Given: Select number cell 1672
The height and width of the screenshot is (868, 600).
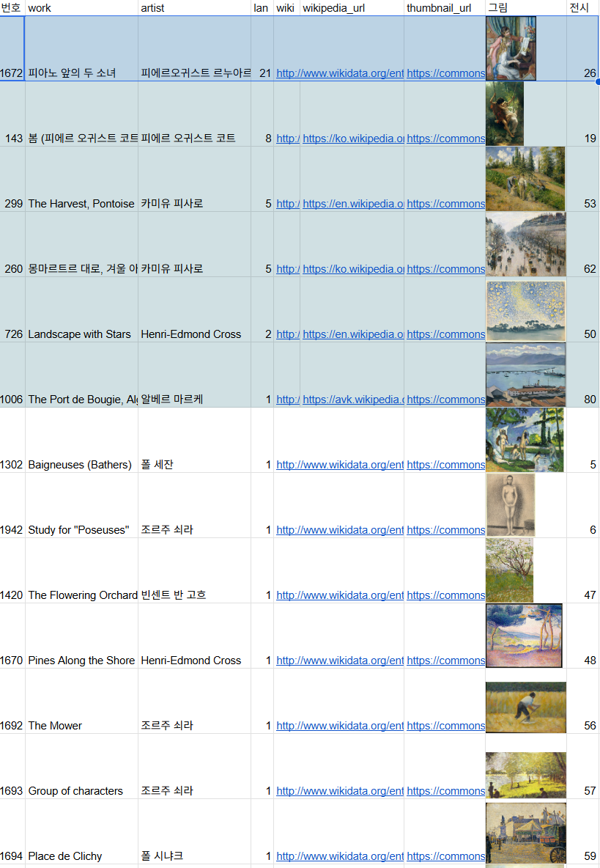Looking at the screenshot, I should 12,48.
